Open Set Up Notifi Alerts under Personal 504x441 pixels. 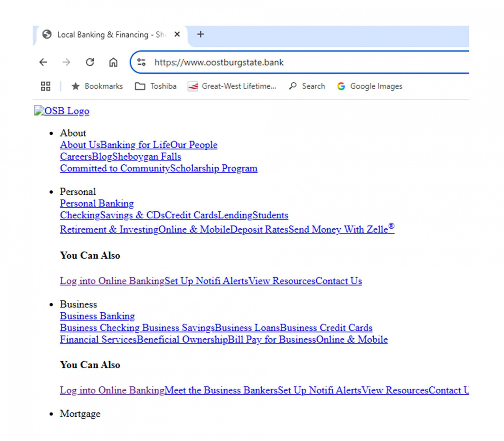tap(206, 281)
